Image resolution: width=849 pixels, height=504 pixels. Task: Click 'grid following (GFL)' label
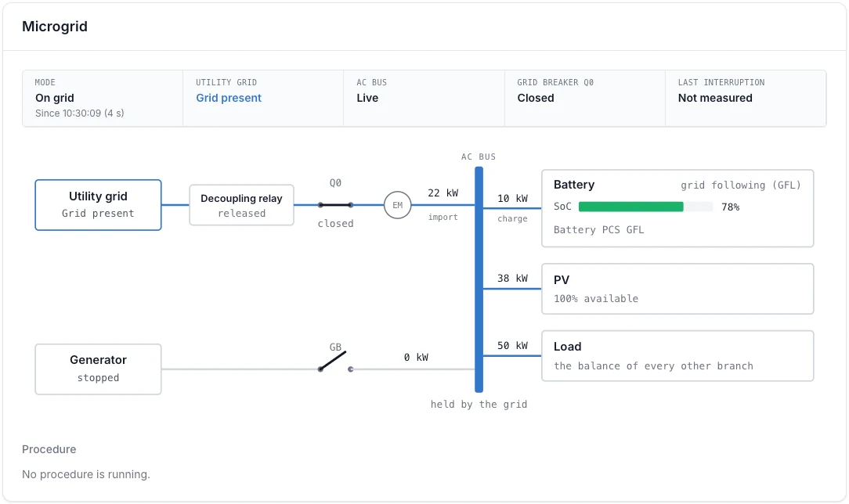click(x=741, y=185)
